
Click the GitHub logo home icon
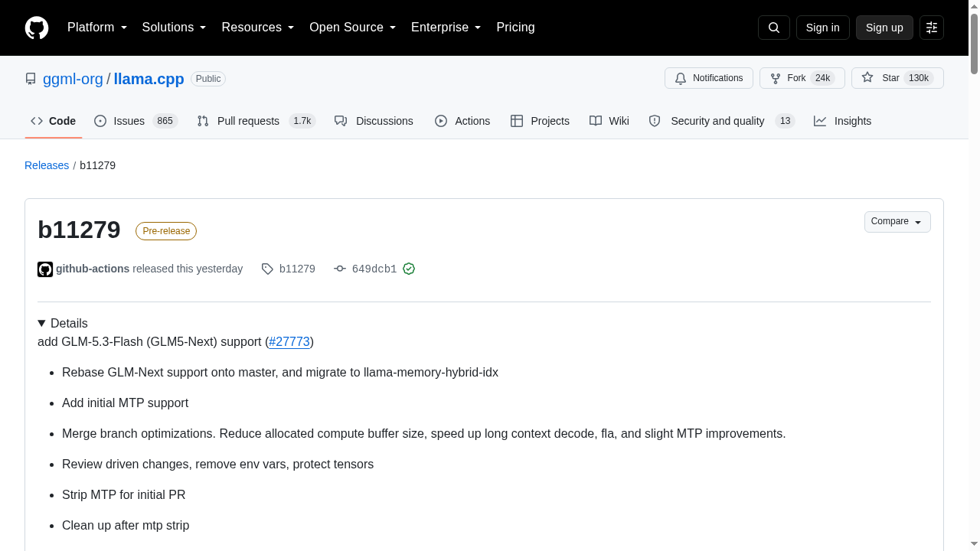coord(37,28)
